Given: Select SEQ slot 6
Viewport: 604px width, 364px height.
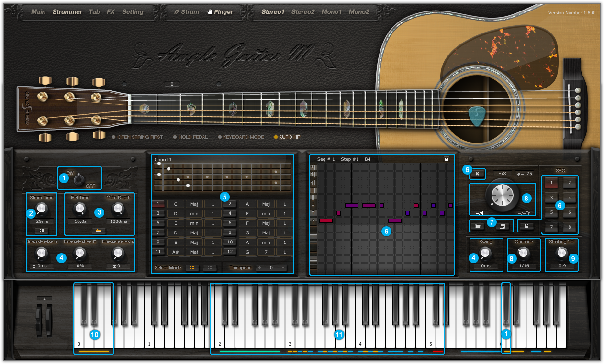Looking at the screenshot, I should pyautogui.click(x=569, y=212).
